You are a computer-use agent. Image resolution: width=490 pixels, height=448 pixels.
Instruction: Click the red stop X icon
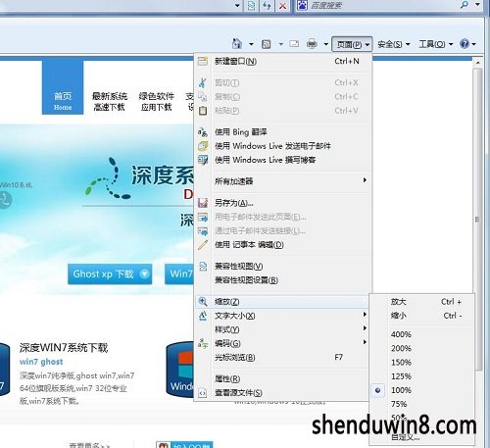click(x=282, y=6)
